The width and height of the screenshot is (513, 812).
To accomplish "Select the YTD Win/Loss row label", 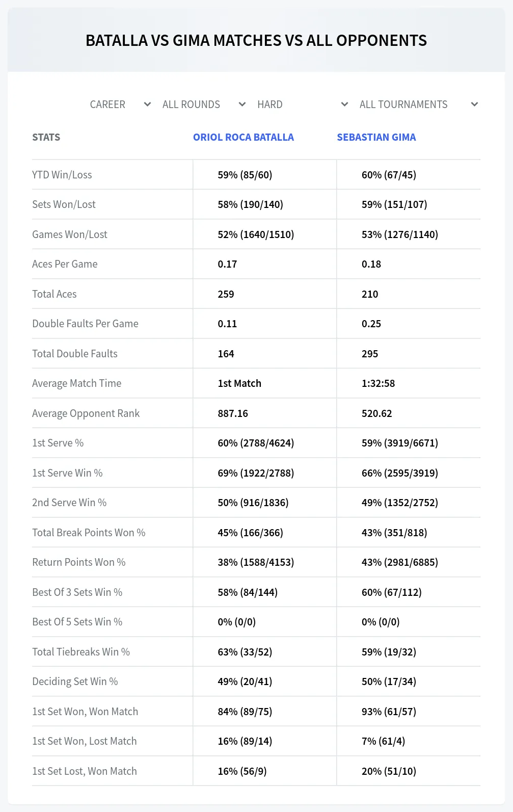I will click(62, 175).
